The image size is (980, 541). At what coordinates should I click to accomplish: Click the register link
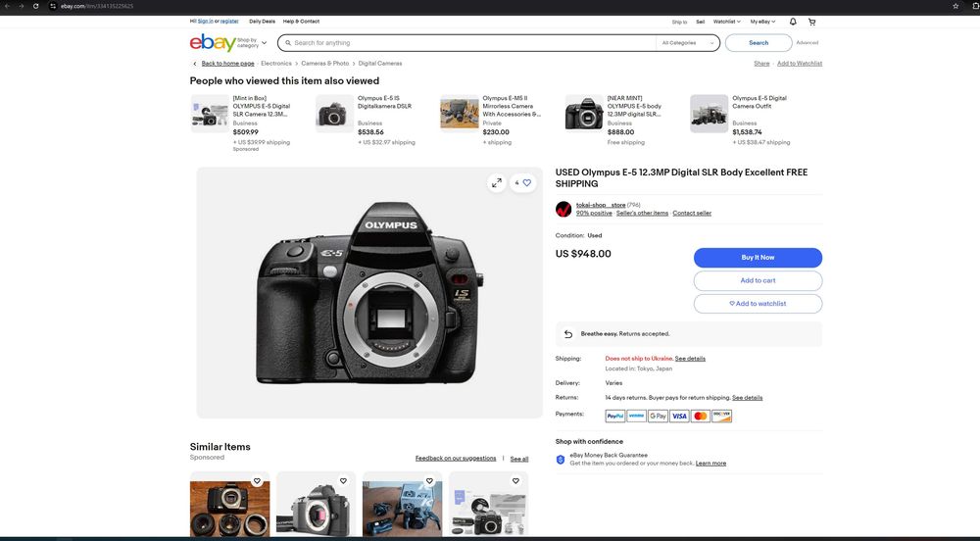229,22
